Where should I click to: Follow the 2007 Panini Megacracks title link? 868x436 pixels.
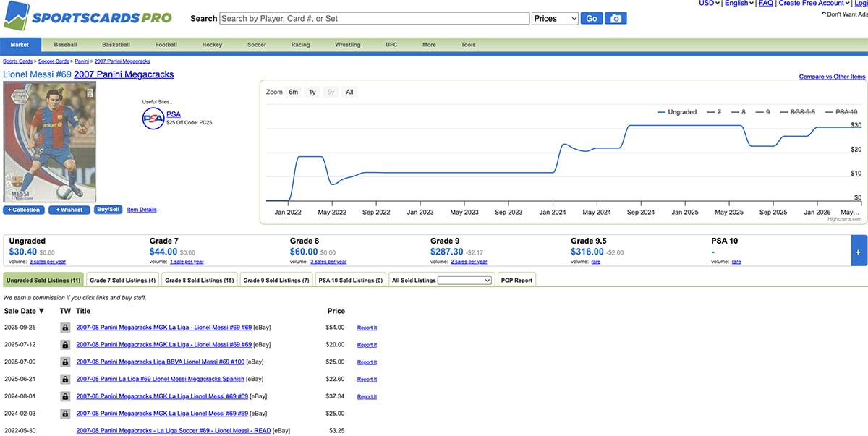124,74
